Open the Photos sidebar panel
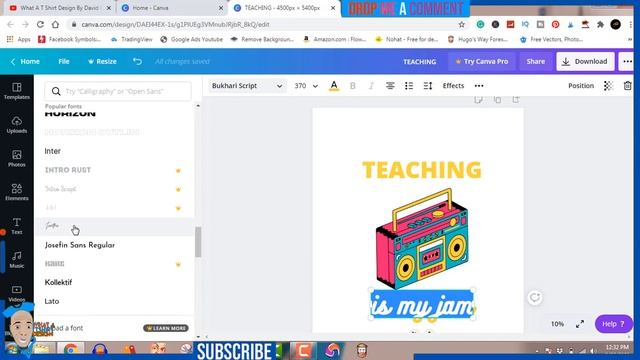 17,158
